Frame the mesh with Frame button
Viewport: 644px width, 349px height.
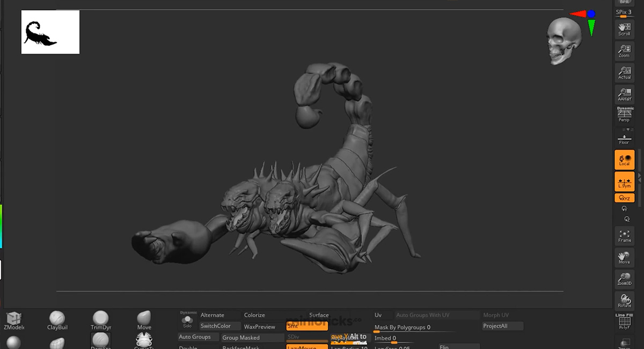pyautogui.click(x=624, y=235)
